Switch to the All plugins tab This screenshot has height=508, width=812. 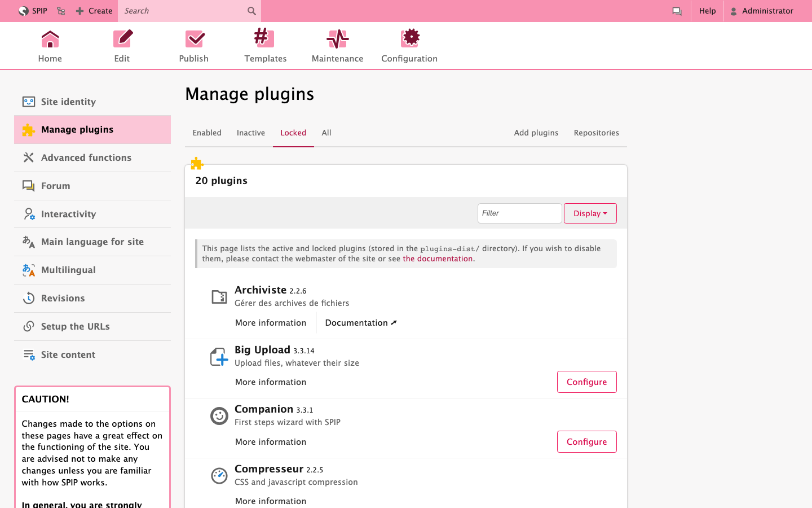[326, 133]
